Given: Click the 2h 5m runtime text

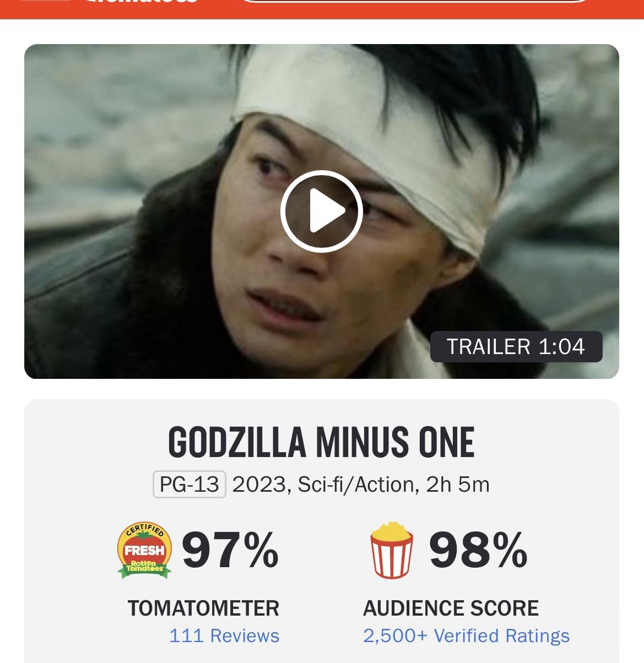Looking at the screenshot, I should coord(458,485).
